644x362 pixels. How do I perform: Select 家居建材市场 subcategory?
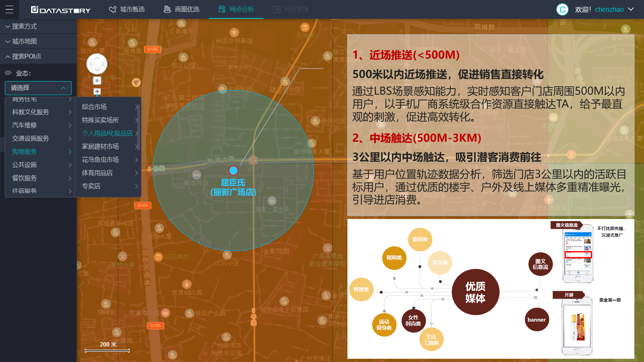point(108,147)
